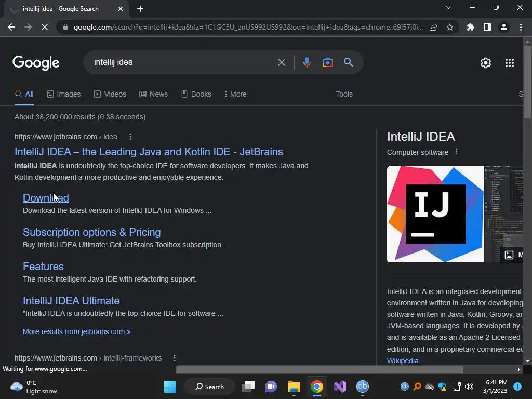Open the IDE screenshot thumbnail in panel
Screen dimensions: 532x399
tap(504, 214)
